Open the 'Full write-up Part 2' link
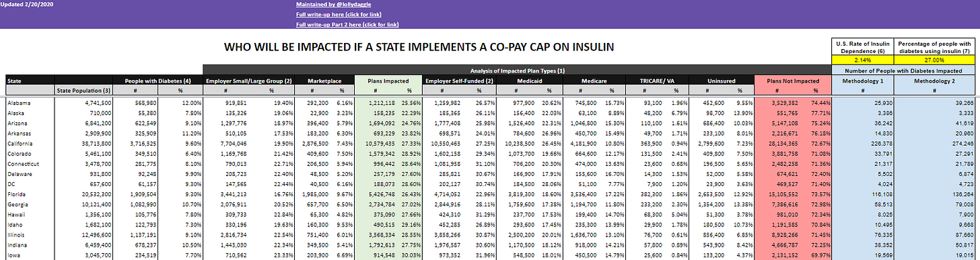Screen dimensions: 980x260 coord(347,25)
